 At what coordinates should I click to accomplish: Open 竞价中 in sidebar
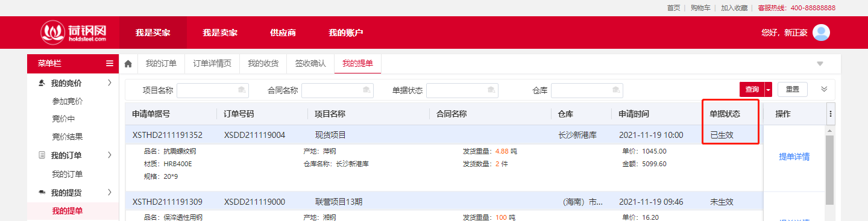[63, 119]
